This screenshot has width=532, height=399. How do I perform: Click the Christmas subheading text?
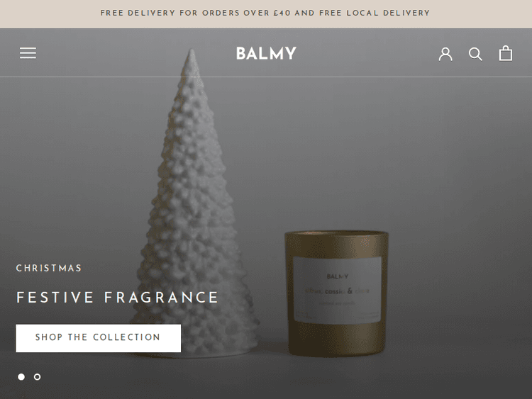49,268
